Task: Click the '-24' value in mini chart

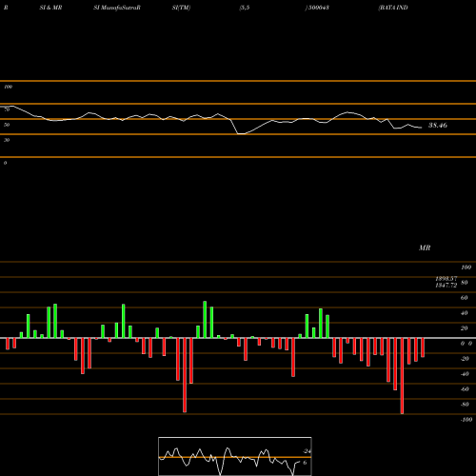Action: pos(307,451)
